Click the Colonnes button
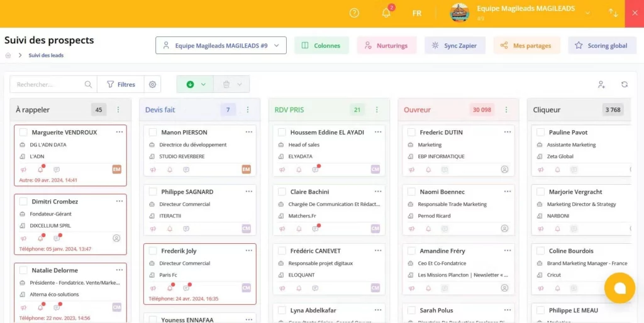Image resolution: width=644 pixels, height=323 pixels. pos(321,45)
